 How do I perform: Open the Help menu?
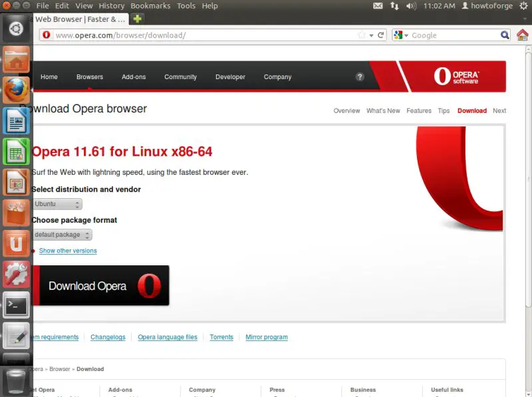(210, 6)
